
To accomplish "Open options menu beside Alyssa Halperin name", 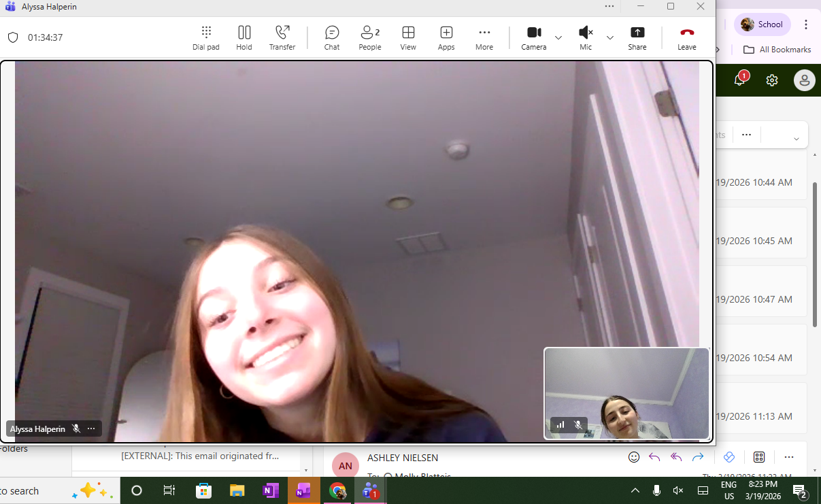I will pyautogui.click(x=91, y=429).
